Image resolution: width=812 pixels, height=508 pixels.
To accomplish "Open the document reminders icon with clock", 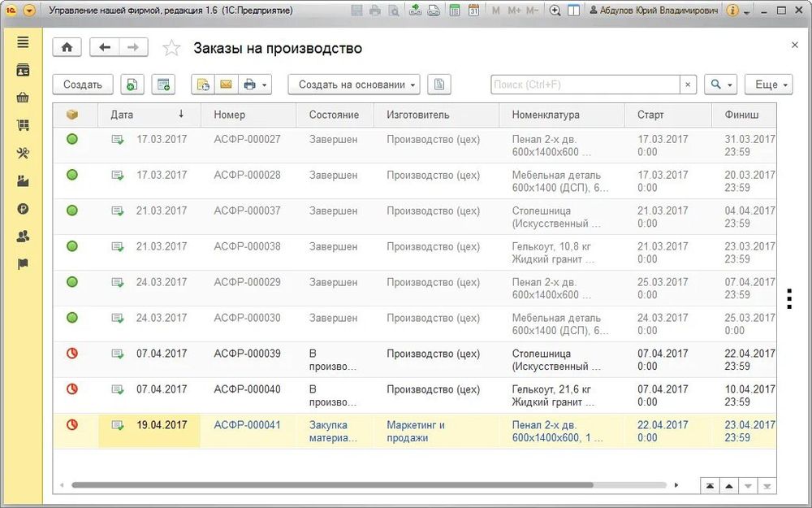I will click(x=202, y=85).
